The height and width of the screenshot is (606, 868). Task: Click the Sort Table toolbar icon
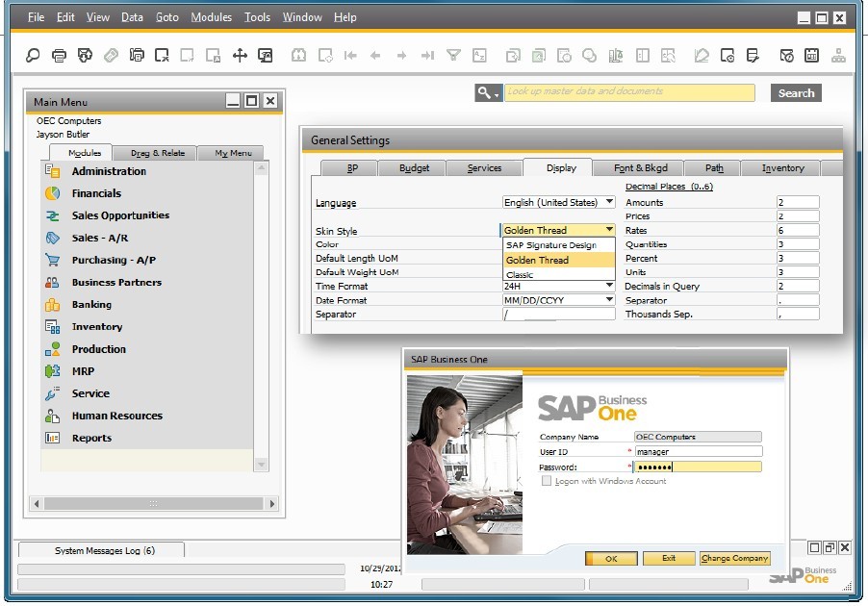tap(479, 56)
